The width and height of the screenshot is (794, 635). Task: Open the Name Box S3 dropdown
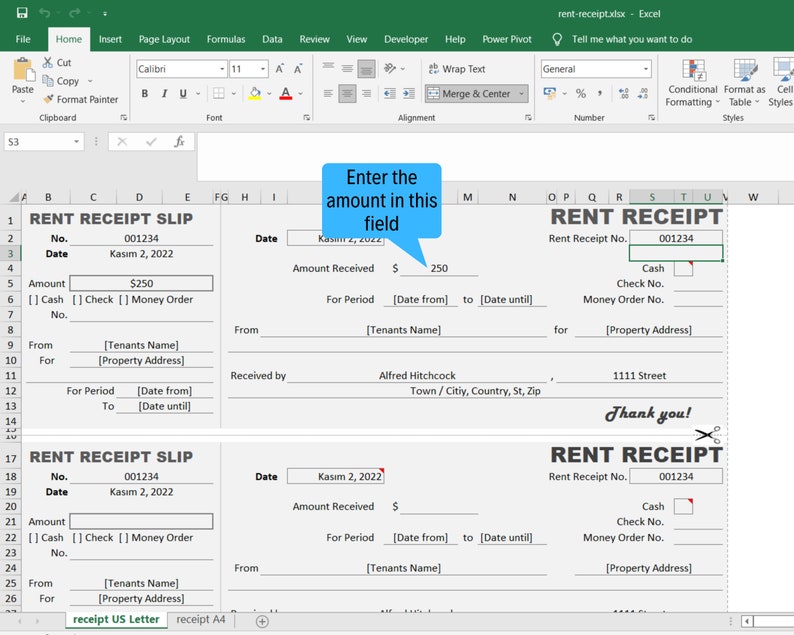tap(76, 142)
